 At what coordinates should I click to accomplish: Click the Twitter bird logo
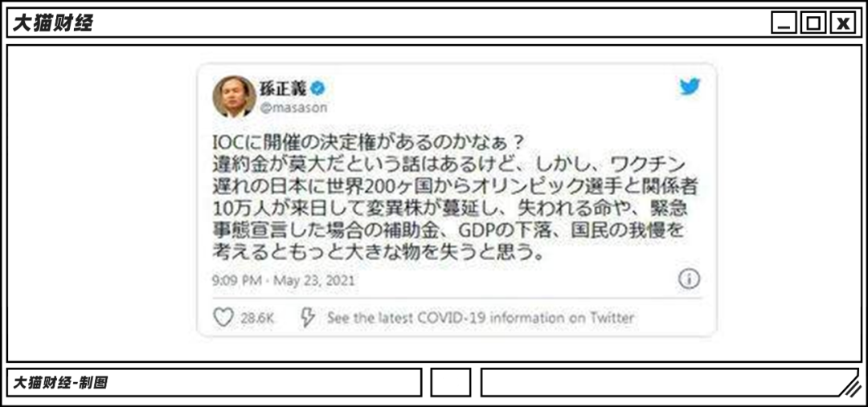click(690, 87)
